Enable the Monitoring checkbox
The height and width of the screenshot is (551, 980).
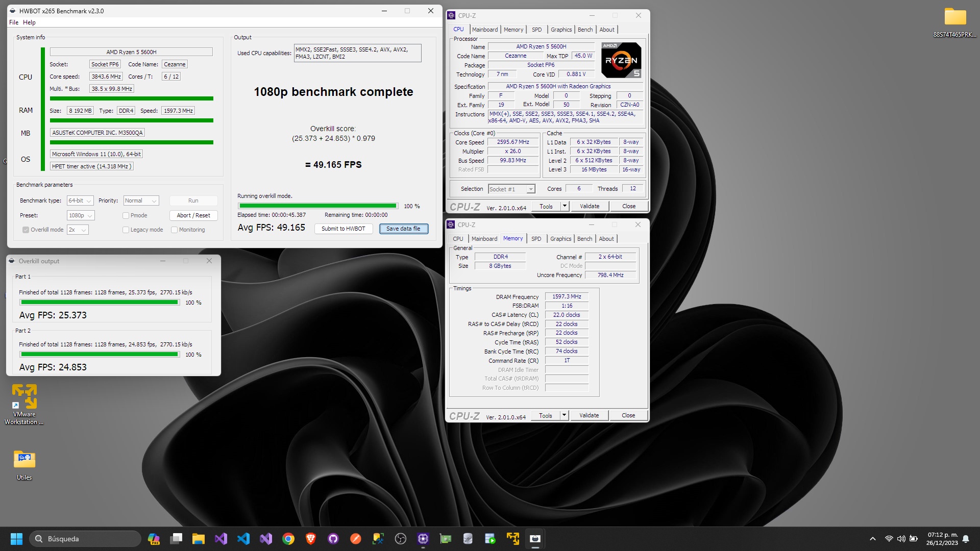click(x=174, y=230)
